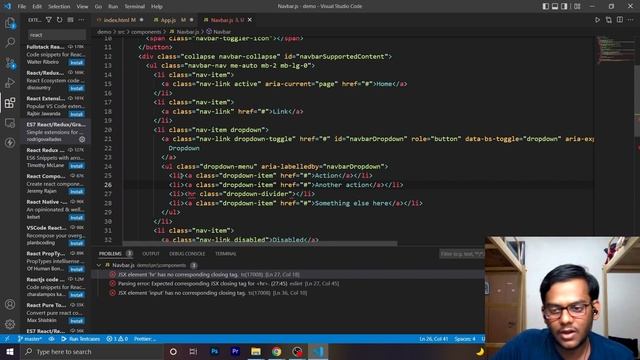Open the extensions panel more actions menu
This screenshot has width=640, height=360.
(x=82, y=20)
